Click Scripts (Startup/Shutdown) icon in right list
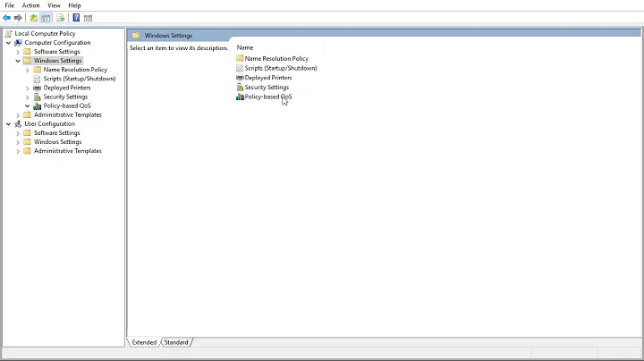644x361 pixels. click(240, 68)
